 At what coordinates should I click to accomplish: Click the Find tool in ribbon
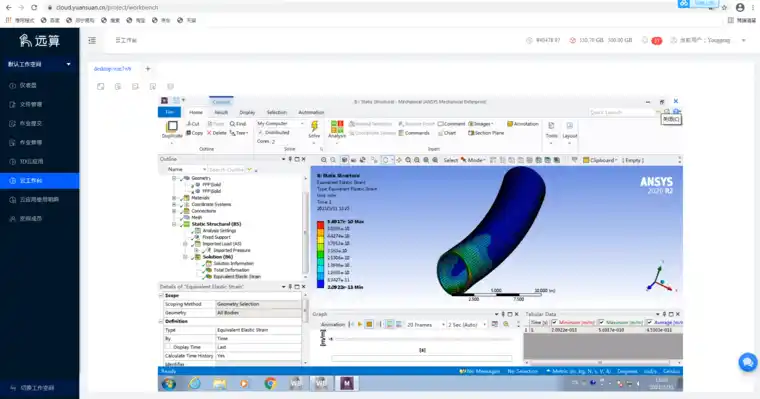pyautogui.click(x=238, y=124)
